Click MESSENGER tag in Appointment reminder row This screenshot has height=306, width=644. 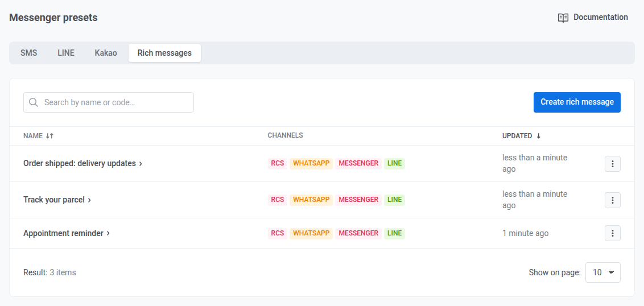pyautogui.click(x=358, y=233)
